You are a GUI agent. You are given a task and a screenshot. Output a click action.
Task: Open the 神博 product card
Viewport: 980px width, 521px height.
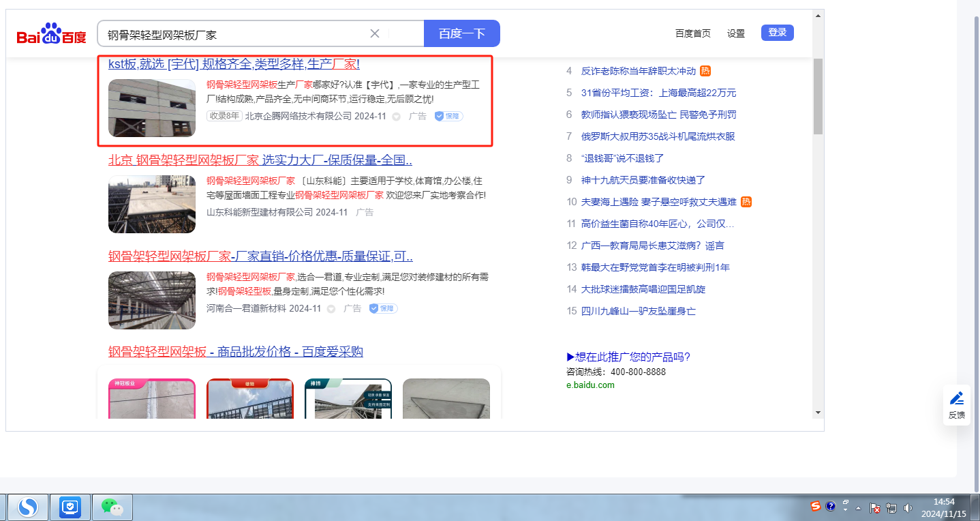pos(348,398)
